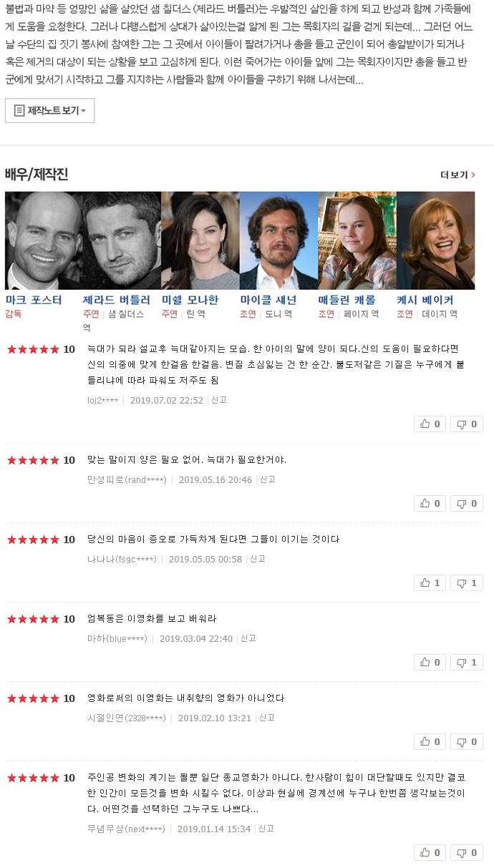Click 미셸 모나한 actress photo
Viewport: 494px width, 868px height.
(x=200, y=240)
